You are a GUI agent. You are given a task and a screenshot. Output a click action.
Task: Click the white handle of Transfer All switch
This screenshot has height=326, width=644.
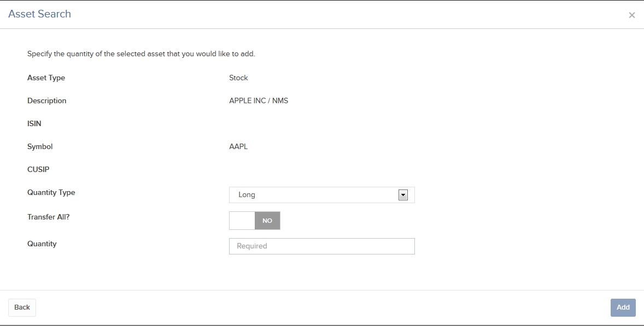[242, 221]
